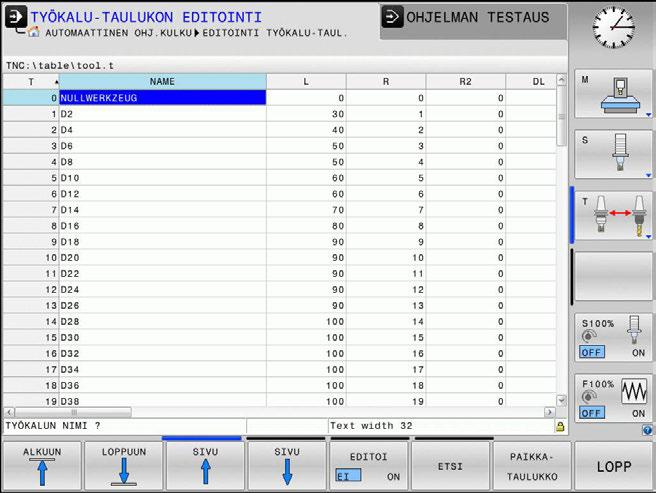
Task: Select TYÖKALU-TAULUKON EDITOINTI mode title
Action: tap(146, 17)
